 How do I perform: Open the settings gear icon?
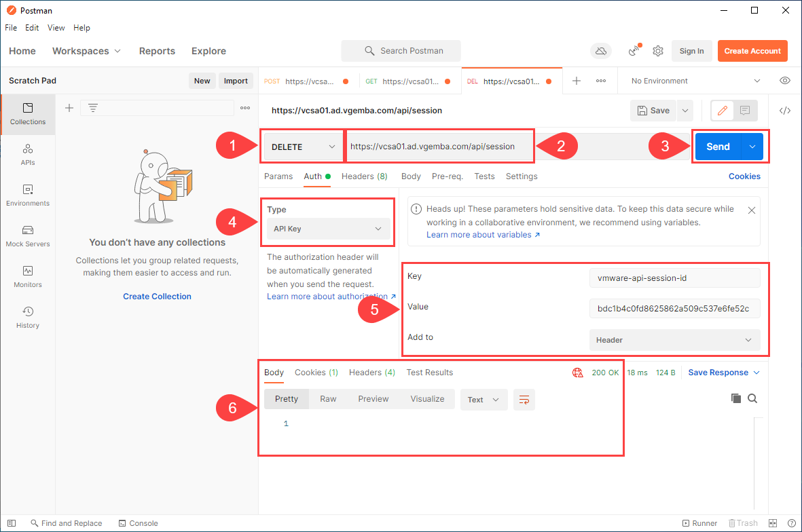click(658, 51)
